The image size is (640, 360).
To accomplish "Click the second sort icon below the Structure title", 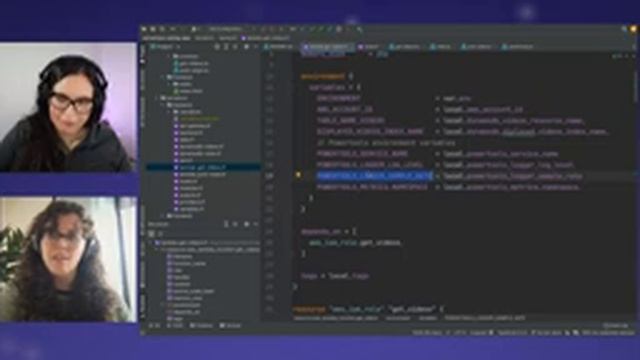I will 160,233.
